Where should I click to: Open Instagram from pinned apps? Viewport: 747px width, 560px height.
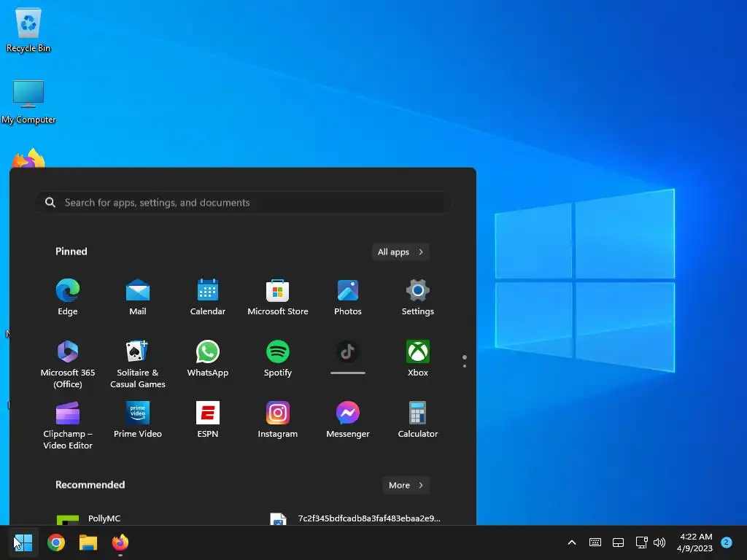point(278,419)
